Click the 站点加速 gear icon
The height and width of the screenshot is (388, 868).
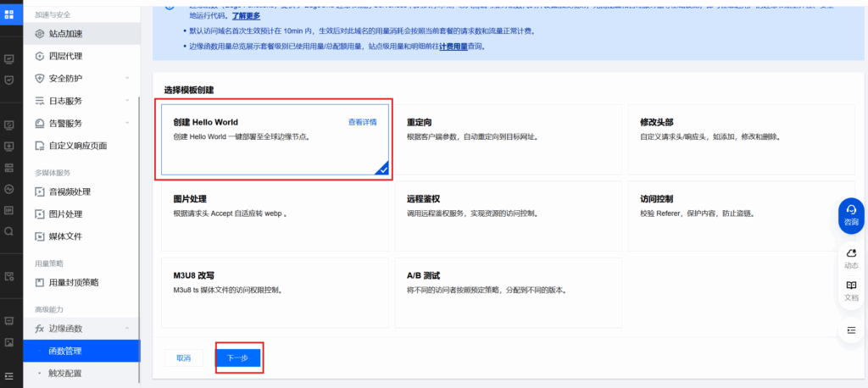tap(39, 34)
